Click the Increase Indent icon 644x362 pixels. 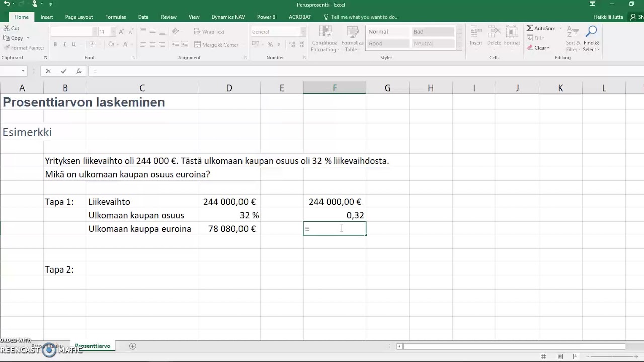(184, 45)
